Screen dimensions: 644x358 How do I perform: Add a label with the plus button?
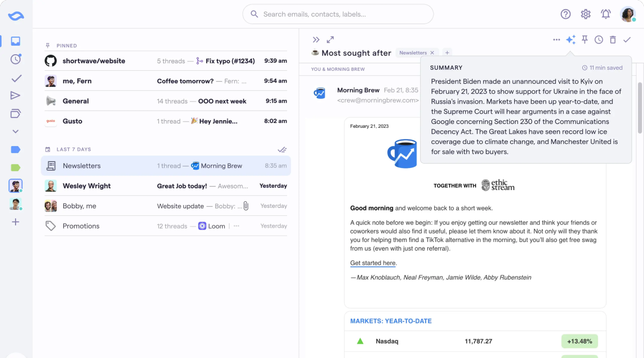pyautogui.click(x=447, y=53)
